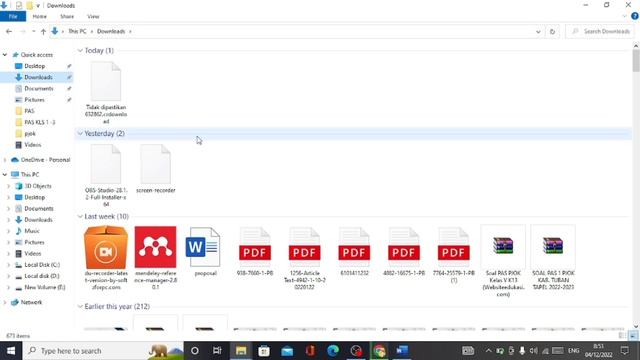This screenshot has width=640, height=360.
Task: Go up one folder level arrow
Action: click(43, 31)
